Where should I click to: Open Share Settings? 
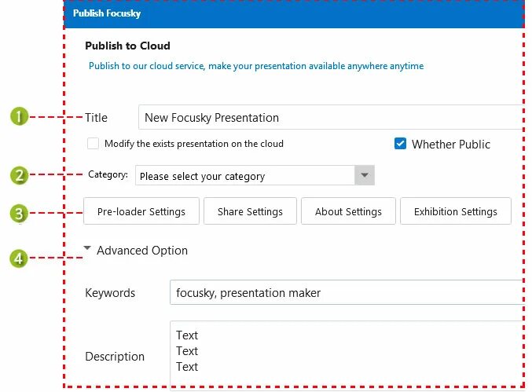[250, 211]
